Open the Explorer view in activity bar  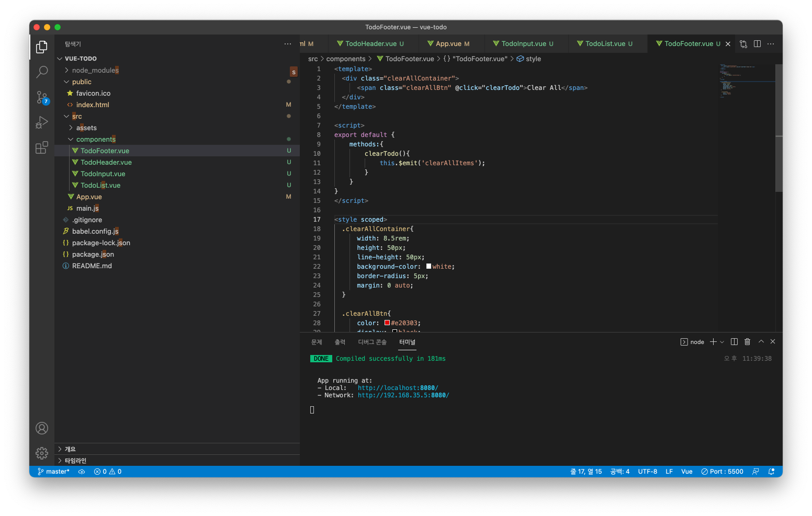point(42,47)
